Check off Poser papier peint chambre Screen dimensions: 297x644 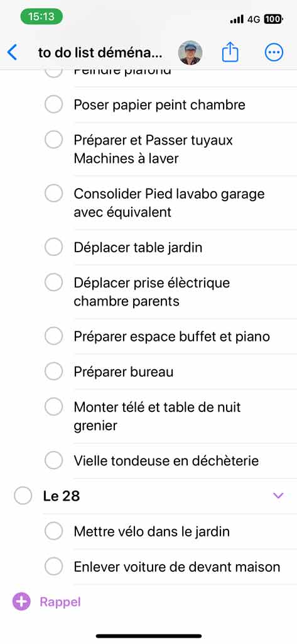(x=53, y=105)
